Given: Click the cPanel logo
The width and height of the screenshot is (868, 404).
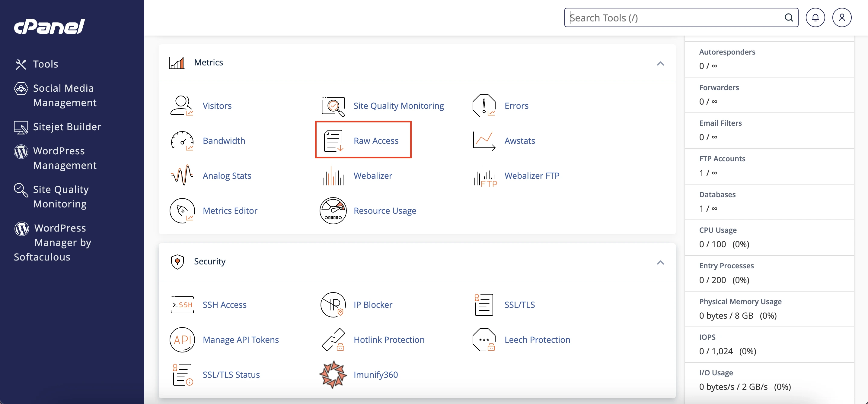Looking at the screenshot, I should (x=49, y=26).
